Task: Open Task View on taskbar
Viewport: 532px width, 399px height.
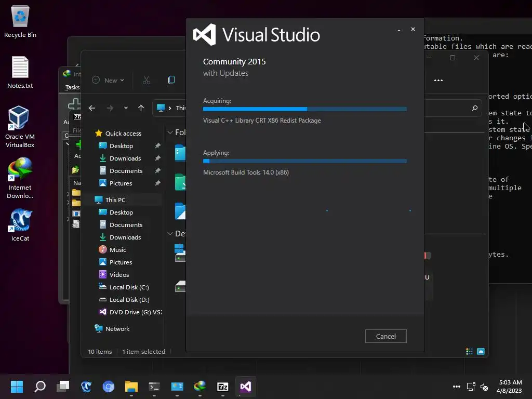Action: point(63,387)
